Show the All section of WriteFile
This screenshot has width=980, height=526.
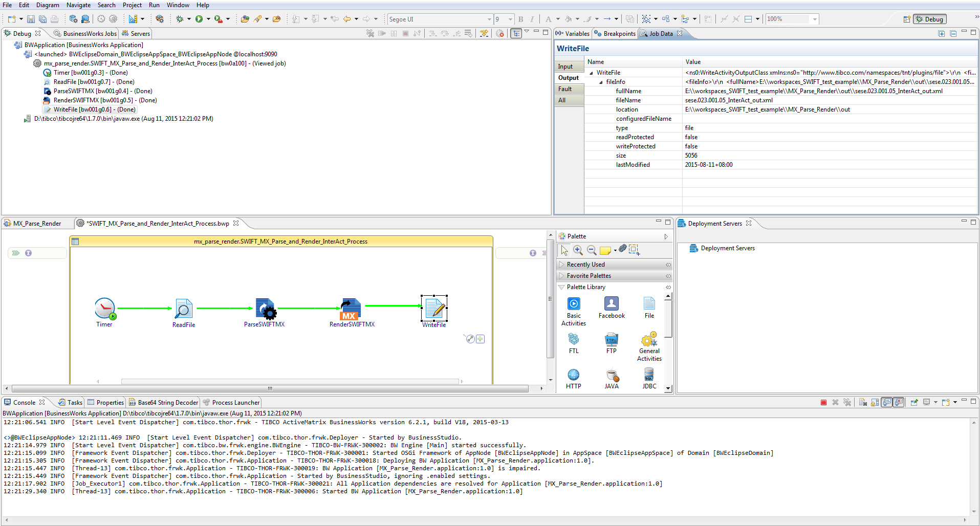coord(569,100)
